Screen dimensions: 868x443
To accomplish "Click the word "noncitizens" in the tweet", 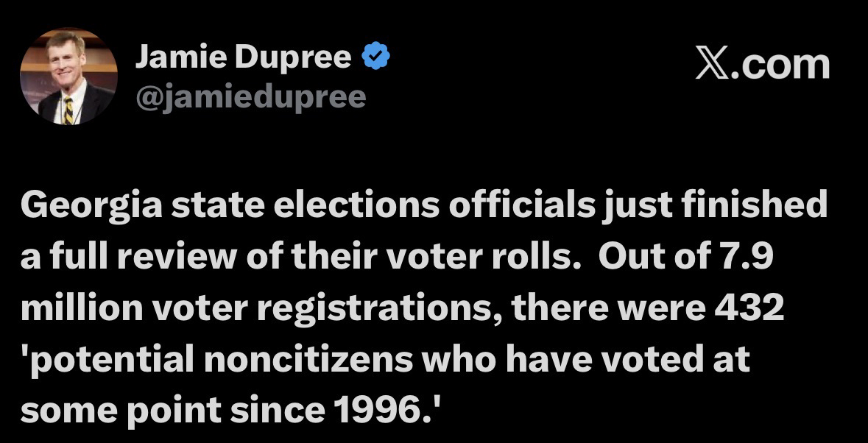I will click(308, 359).
